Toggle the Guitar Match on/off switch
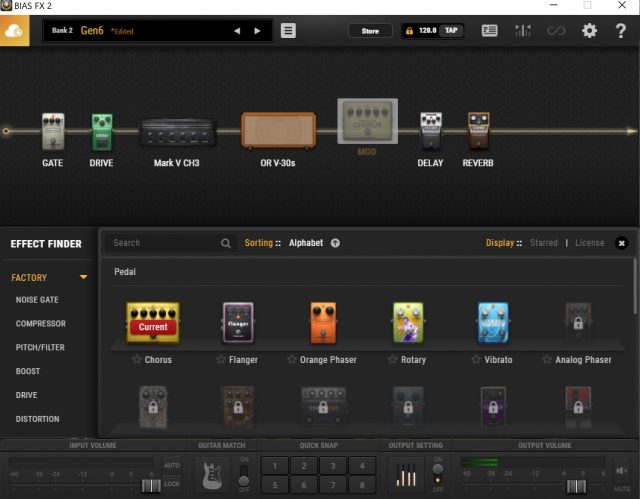640x499 pixels. point(244,475)
